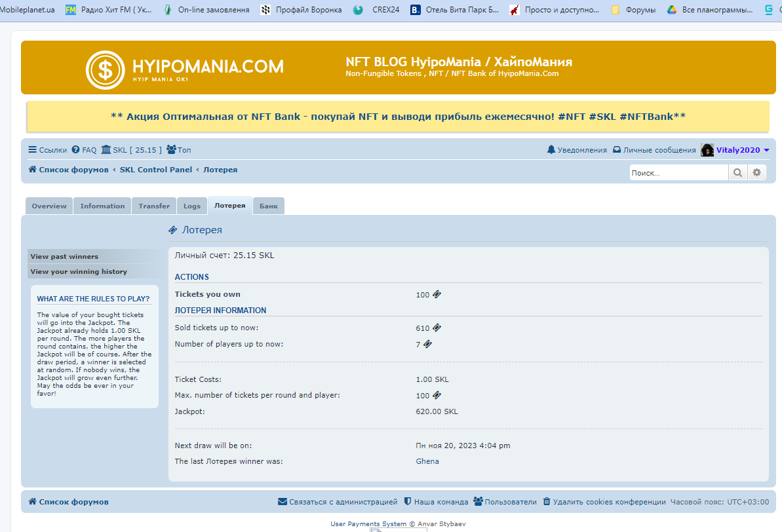782x532 pixels.
Task: Switch to the Overview tab
Action: pos(49,206)
